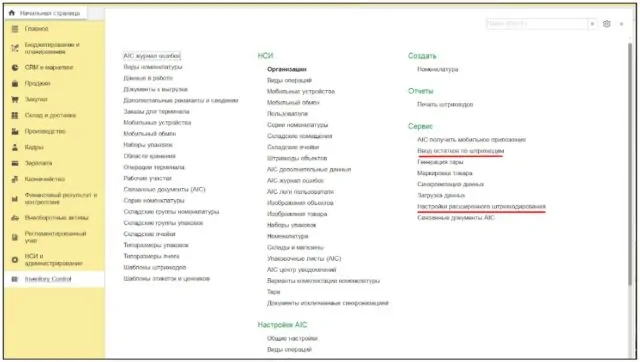This screenshot has height=362, width=640.
Task: Open Тара under НСИ
Action: point(273,291)
